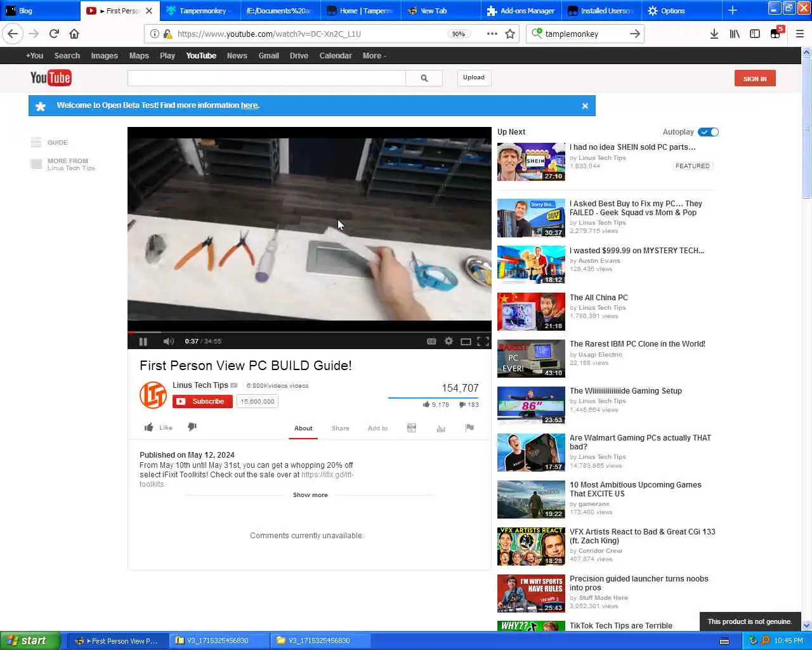The image size is (812, 650).
Task: Open the transcript icon under the video
Action: click(x=411, y=428)
